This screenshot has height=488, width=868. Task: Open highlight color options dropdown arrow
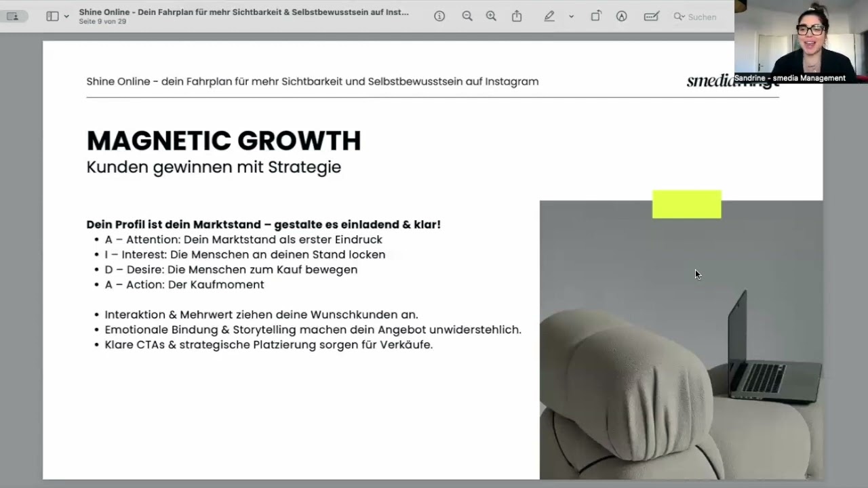pos(571,16)
